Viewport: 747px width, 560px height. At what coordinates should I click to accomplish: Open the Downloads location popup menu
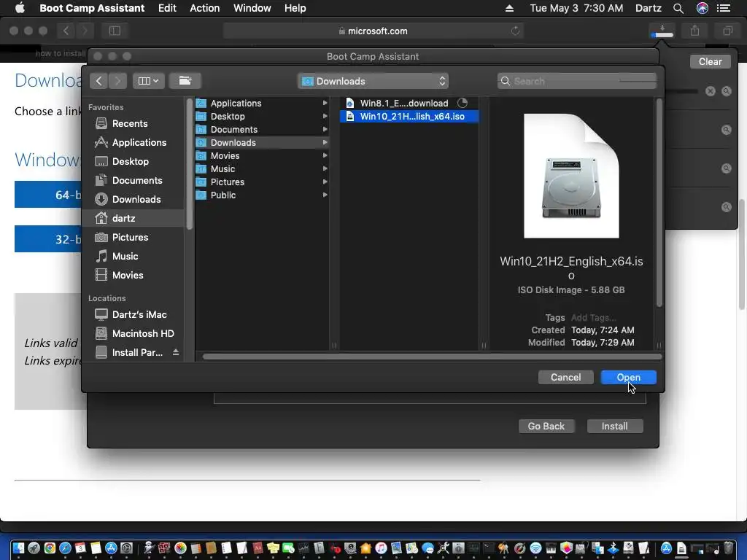[373, 81]
